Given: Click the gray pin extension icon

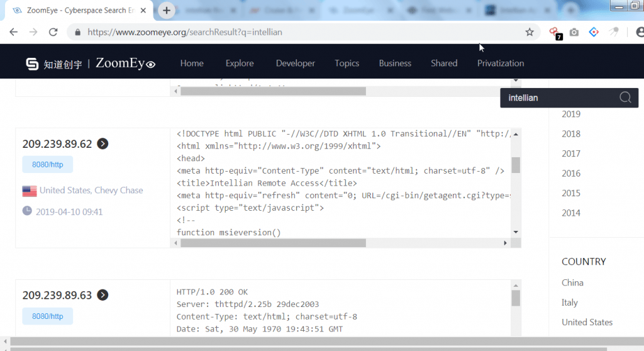Looking at the screenshot, I should [x=614, y=31].
